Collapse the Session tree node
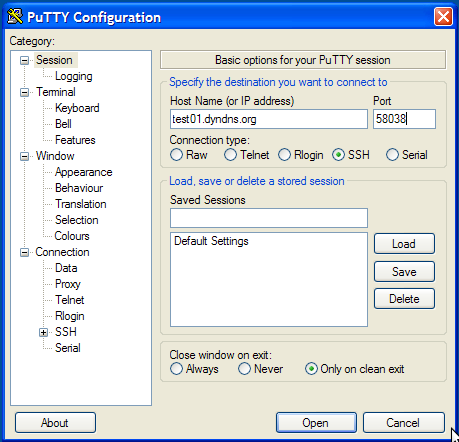 tap(24, 60)
